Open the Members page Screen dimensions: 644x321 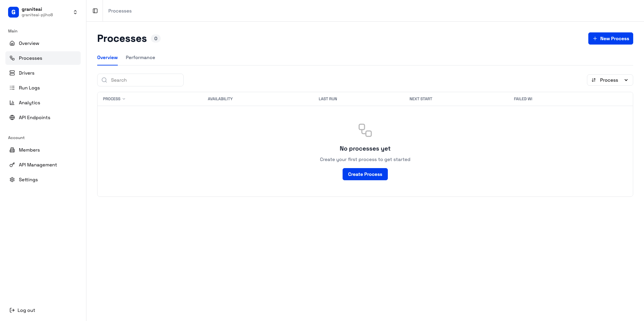(29, 150)
